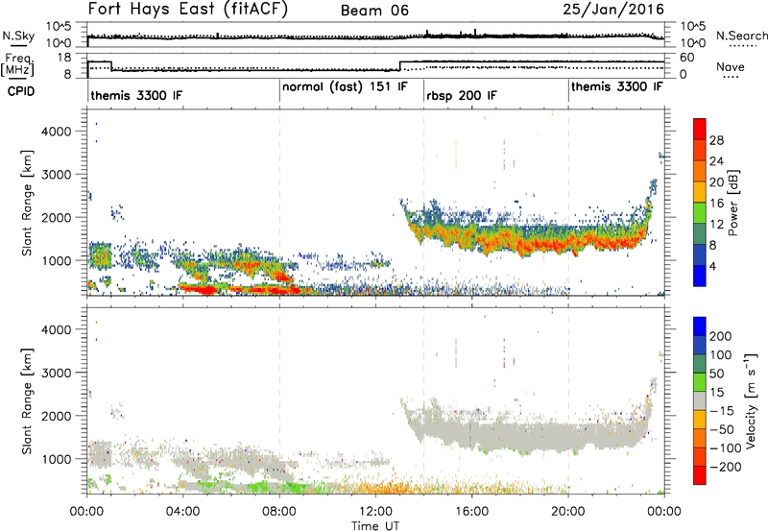768x532 pixels.
Task: Click the 'rbsp 200 IF' CPID label
Action: click(x=462, y=96)
